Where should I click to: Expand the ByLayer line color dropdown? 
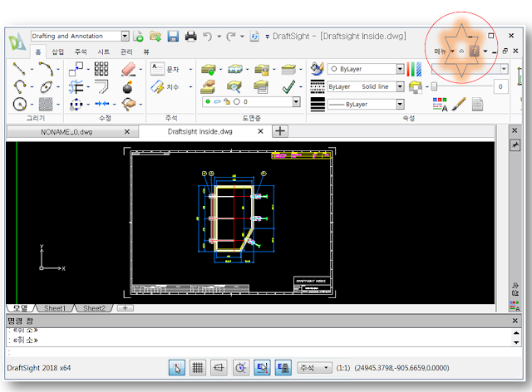[400, 69]
